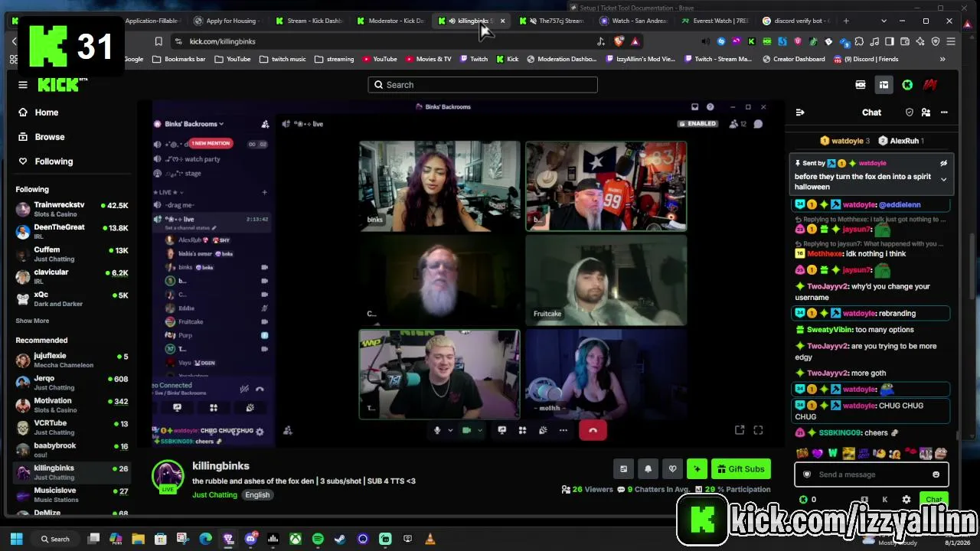This screenshot has height=551, width=980.
Task: Open chat settings gear
Action: point(906,500)
